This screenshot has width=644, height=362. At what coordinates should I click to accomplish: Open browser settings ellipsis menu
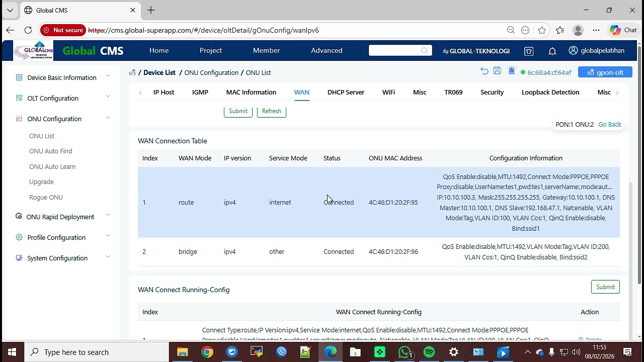pos(596,30)
